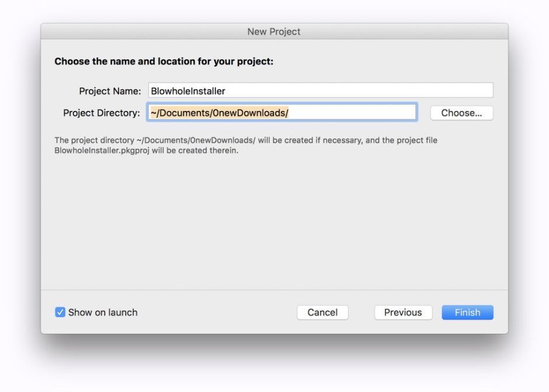The height and width of the screenshot is (392, 549).
Task: Click the New Project title bar
Action: coord(274,32)
